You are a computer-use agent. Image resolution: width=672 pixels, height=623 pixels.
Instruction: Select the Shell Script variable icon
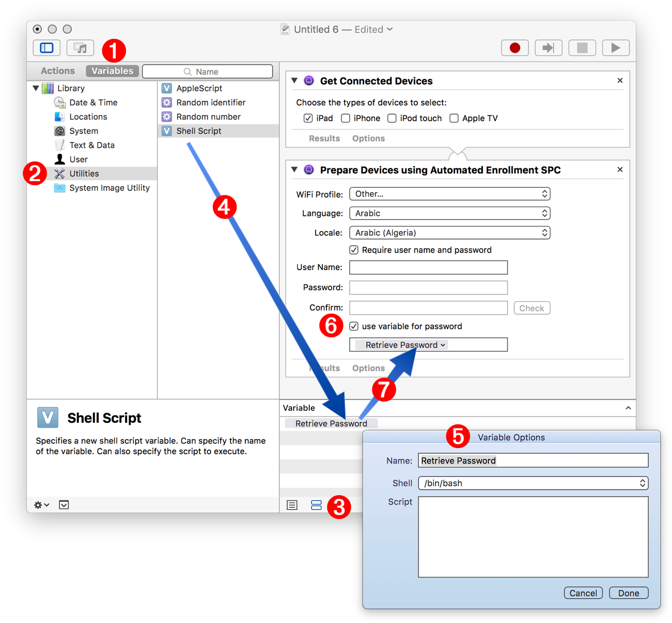click(167, 131)
